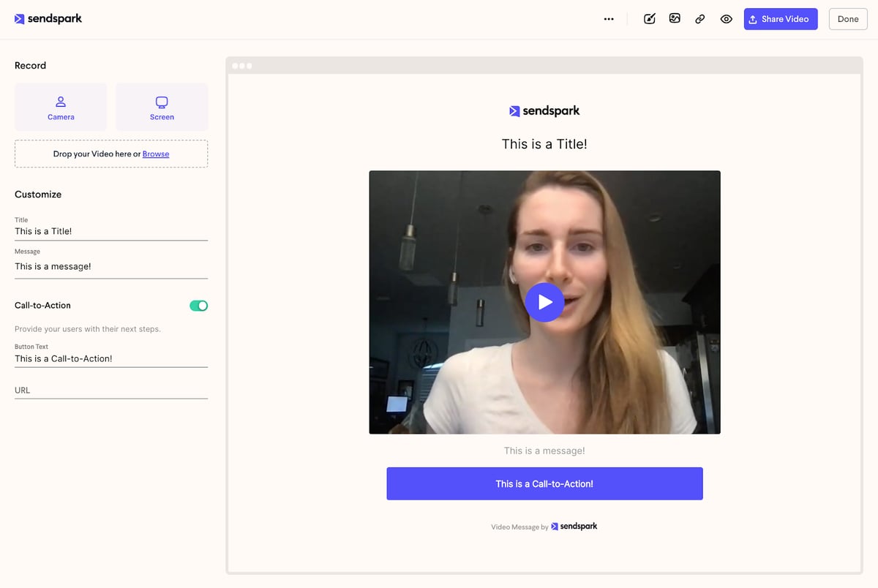Click the URL input field
This screenshot has height=588, width=878.
pyautogui.click(x=110, y=390)
